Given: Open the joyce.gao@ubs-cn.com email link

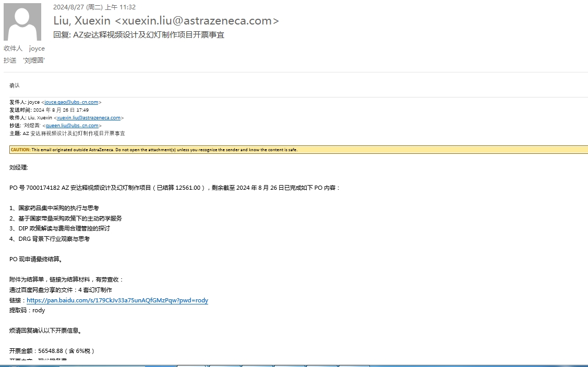Looking at the screenshot, I should [71, 103].
